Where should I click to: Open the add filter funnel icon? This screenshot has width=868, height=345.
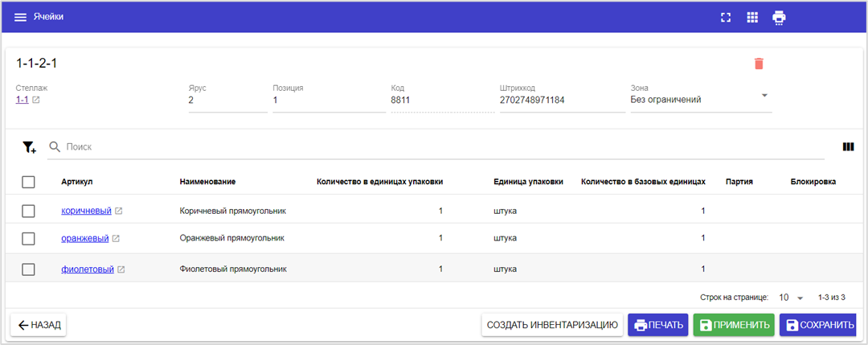[x=29, y=147]
